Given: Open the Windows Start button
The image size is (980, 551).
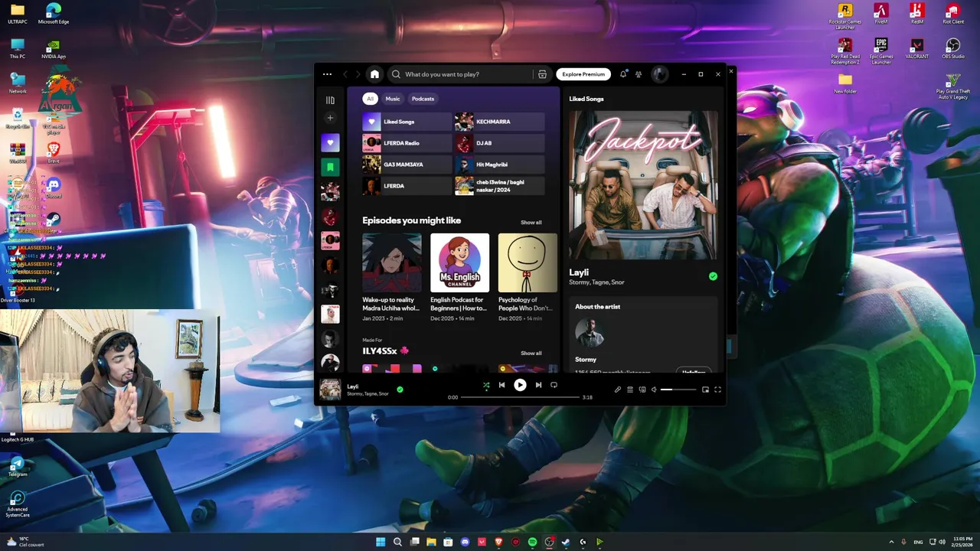Looking at the screenshot, I should 381,542.
